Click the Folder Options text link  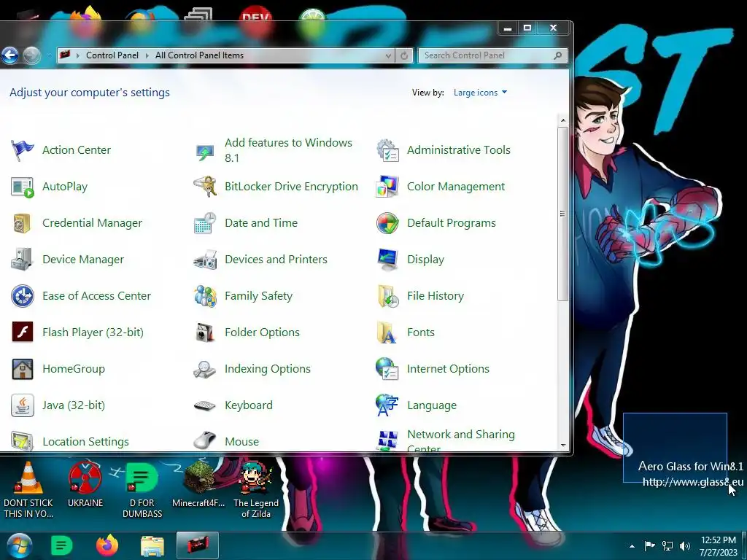pos(262,332)
